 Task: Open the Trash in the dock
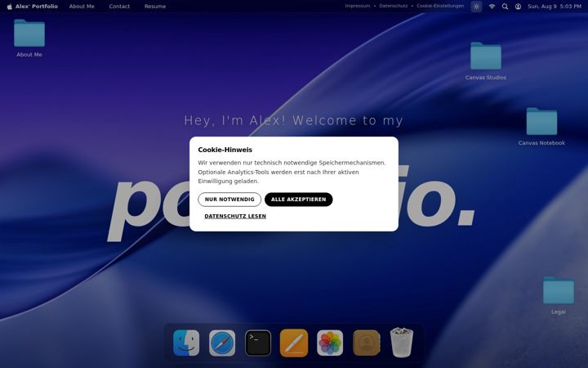click(x=402, y=342)
